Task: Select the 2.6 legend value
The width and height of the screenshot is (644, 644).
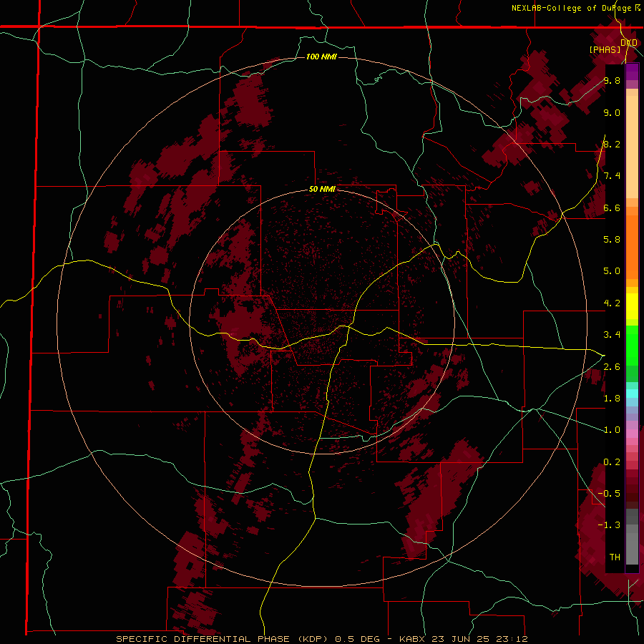Action: pyautogui.click(x=612, y=367)
